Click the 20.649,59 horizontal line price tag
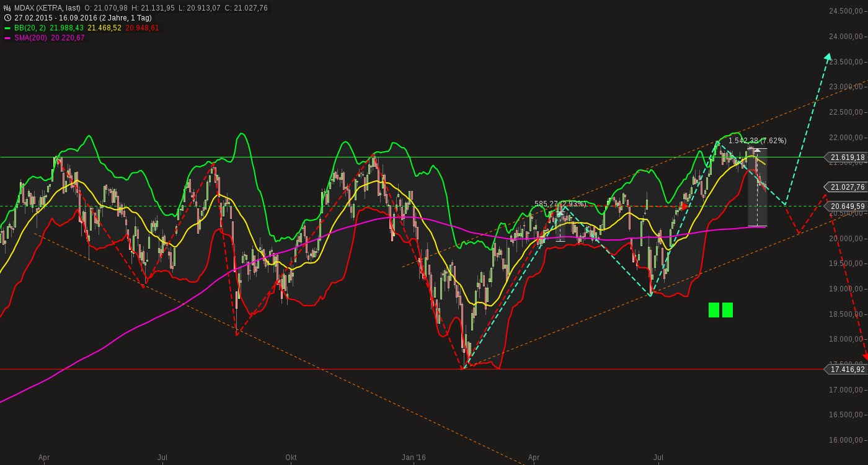The image size is (868, 465). (846, 206)
